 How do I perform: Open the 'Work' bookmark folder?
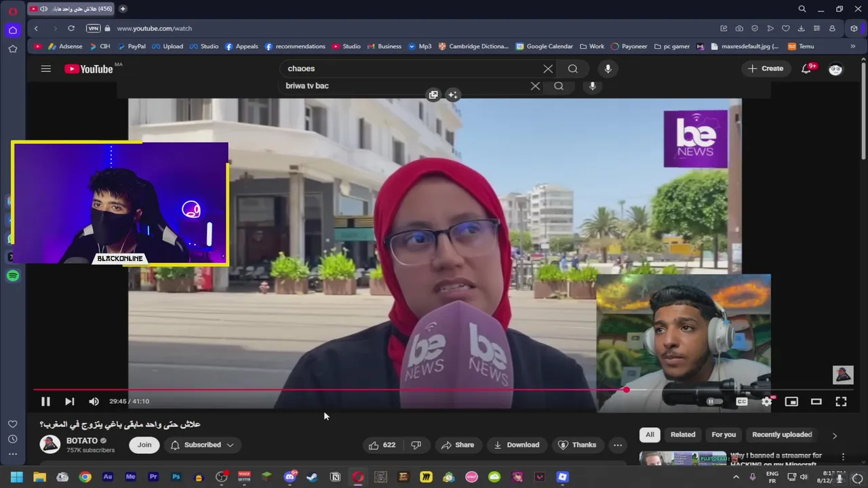click(592, 46)
